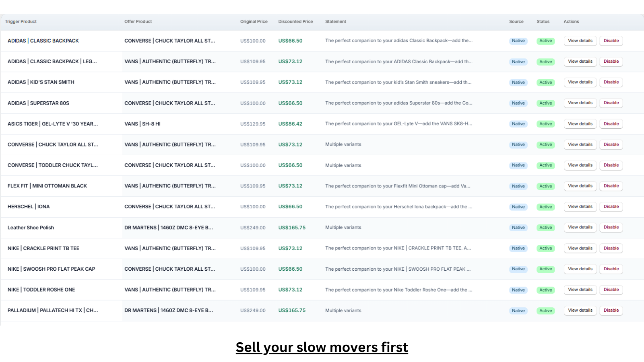Select trigger product ASICS TIGER | GEL-LYTE V '30 YEAR...
Screen dimensions: 644x362
tap(53, 124)
